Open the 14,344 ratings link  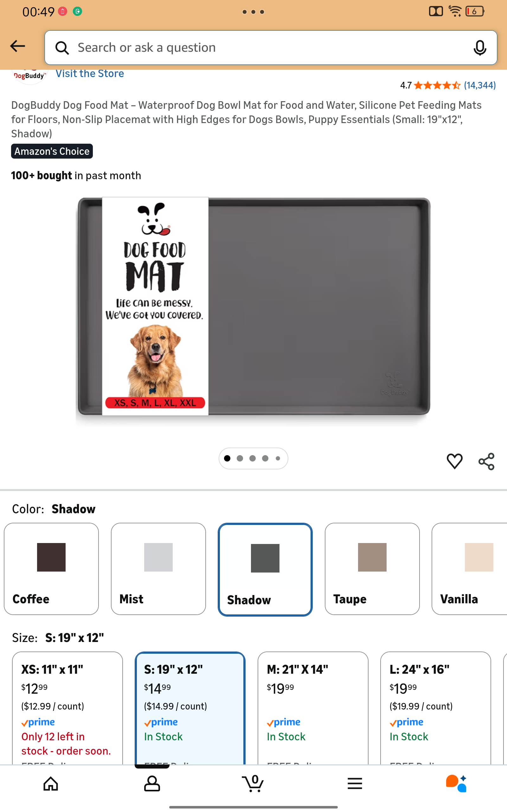[479, 85]
